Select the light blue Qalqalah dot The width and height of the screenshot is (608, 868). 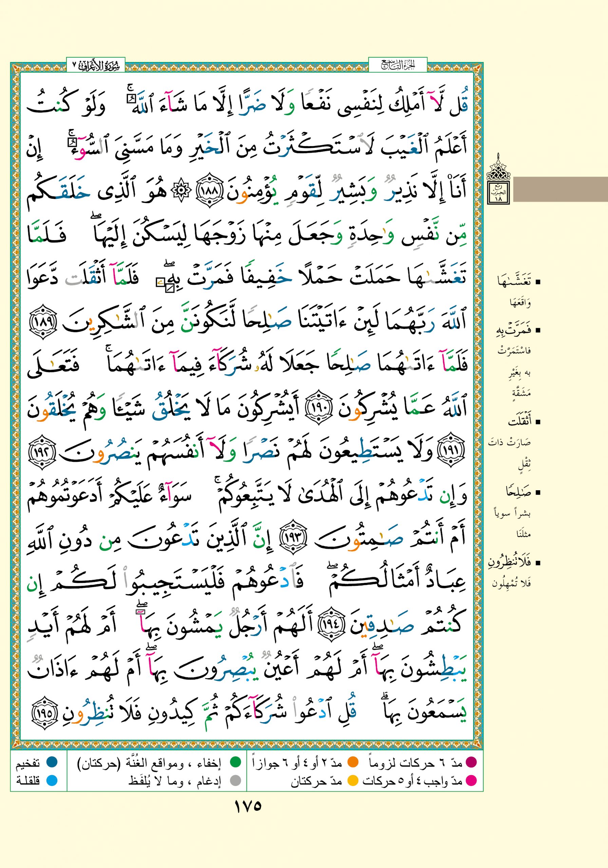52,780
